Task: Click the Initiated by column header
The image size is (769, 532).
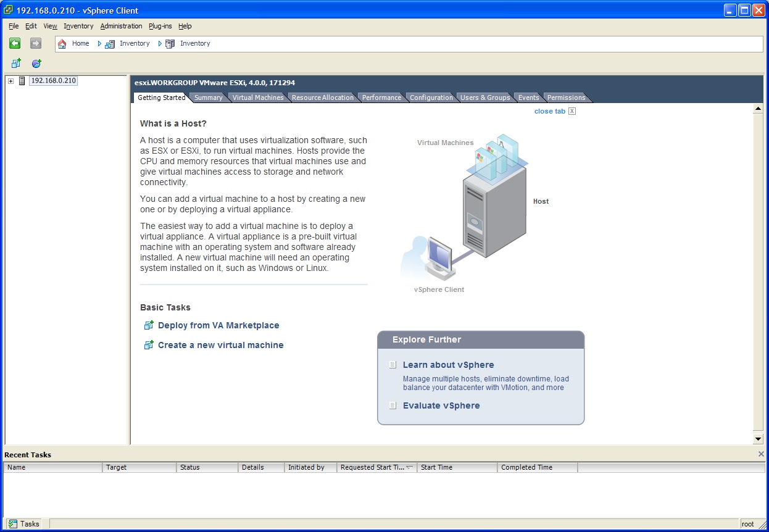Action: point(310,467)
